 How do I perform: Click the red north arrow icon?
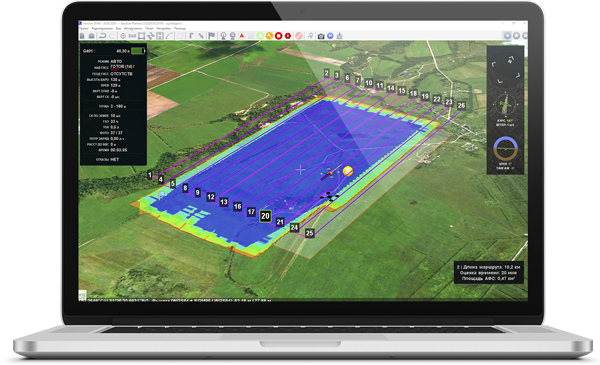click(x=242, y=36)
